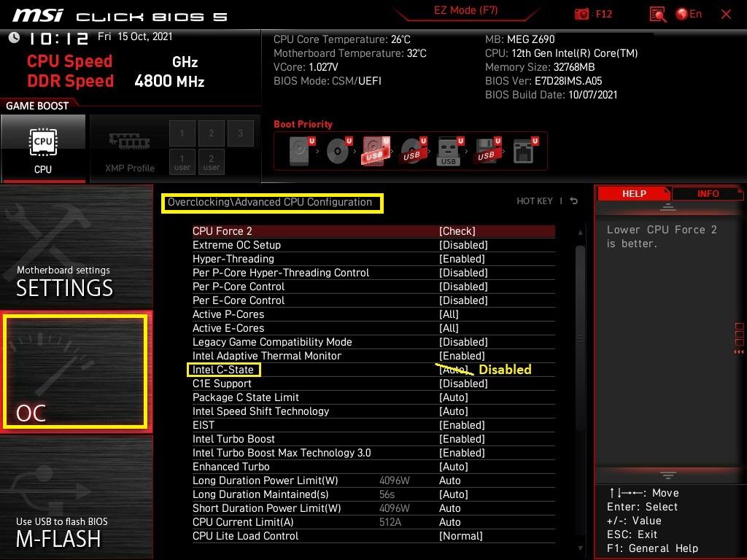Switch to the HELP tab

(634, 193)
